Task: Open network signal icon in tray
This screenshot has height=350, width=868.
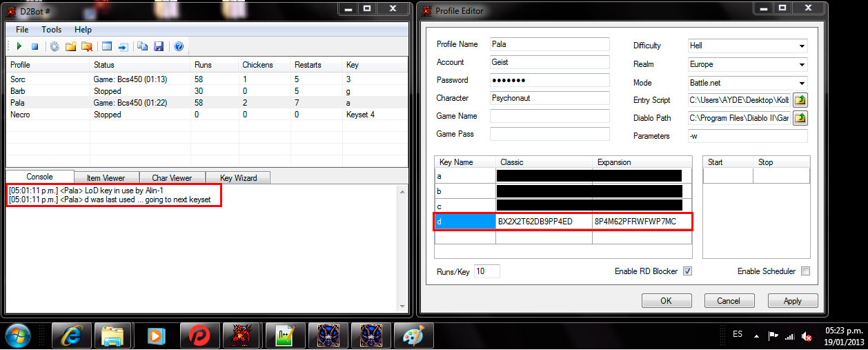Action: point(790,336)
